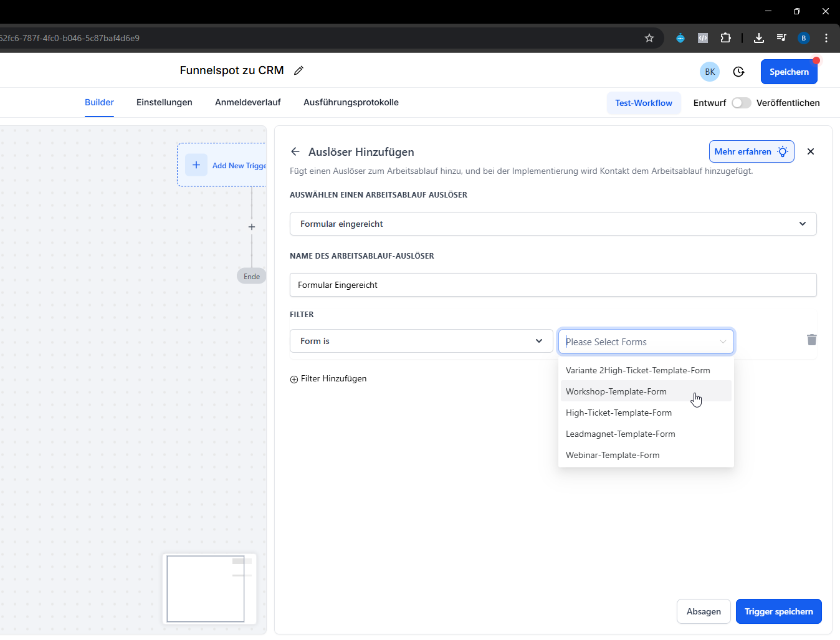Bookmark this page with the star icon
This screenshot has height=640, width=840.
649,38
